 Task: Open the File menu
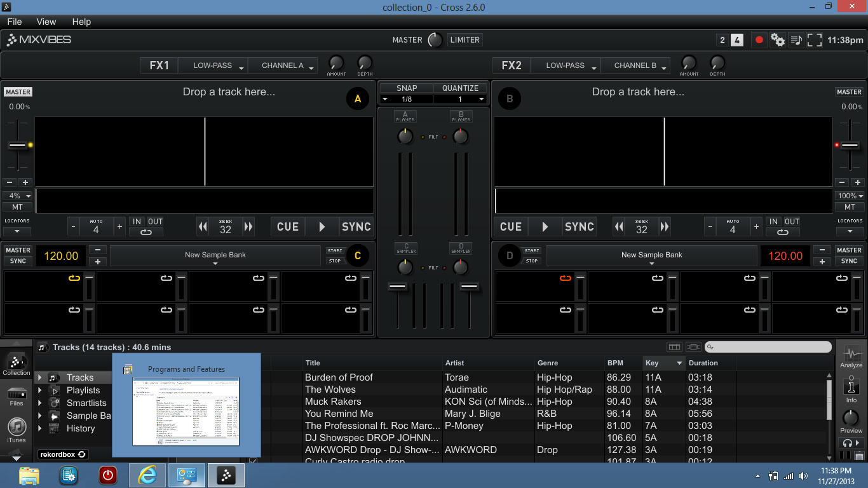[14, 22]
